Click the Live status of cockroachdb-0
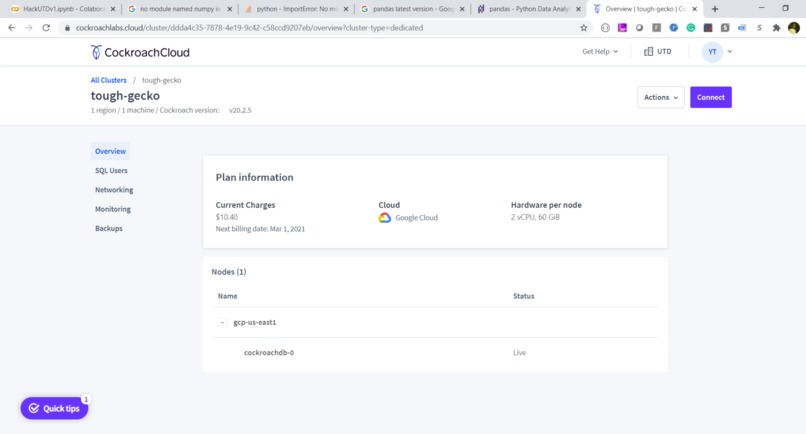 pyautogui.click(x=519, y=353)
